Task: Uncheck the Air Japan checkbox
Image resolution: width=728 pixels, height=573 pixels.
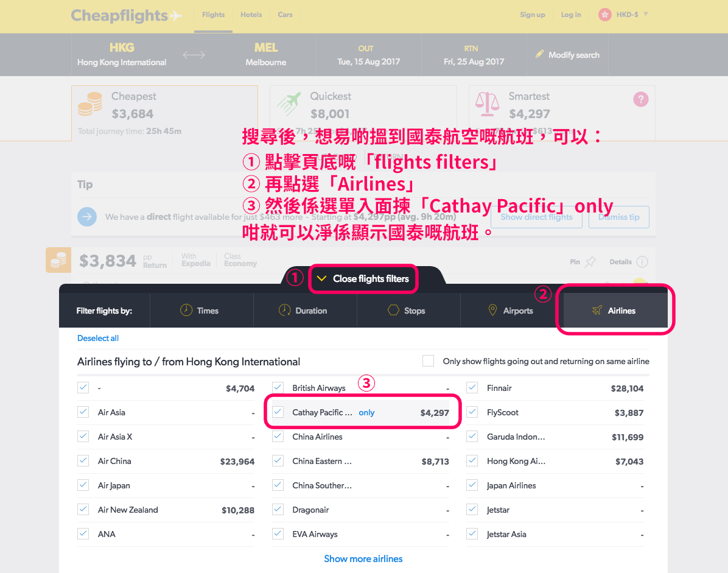Action: click(83, 485)
